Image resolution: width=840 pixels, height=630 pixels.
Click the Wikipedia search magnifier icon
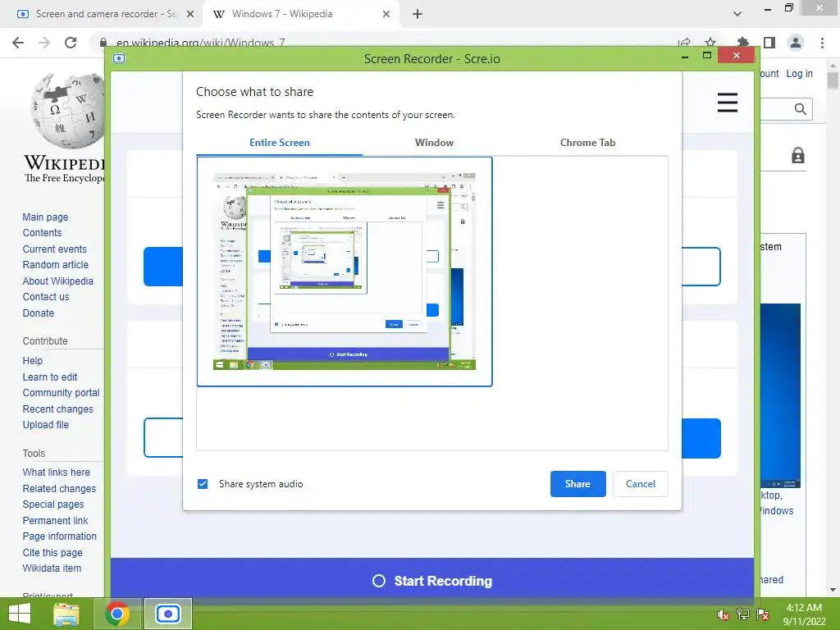(801, 109)
